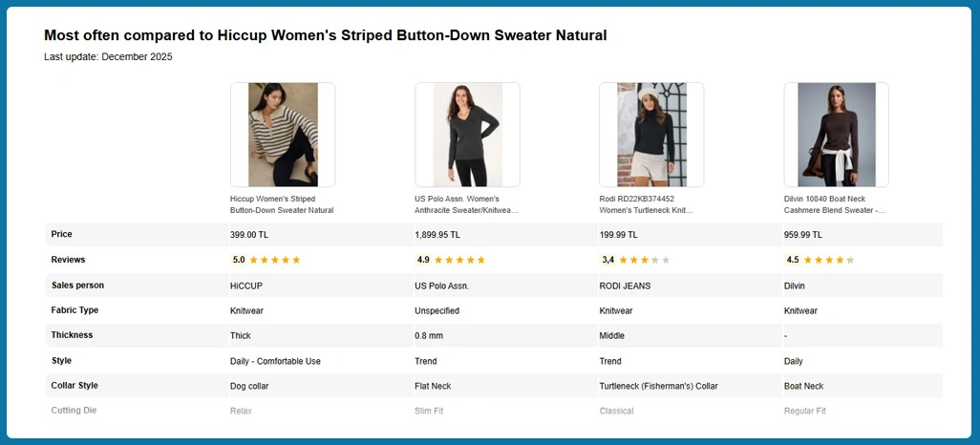Image resolution: width=980 pixels, height=445 pixels.
Task: Click the 1,899.95 TL price
Action: 437,235
